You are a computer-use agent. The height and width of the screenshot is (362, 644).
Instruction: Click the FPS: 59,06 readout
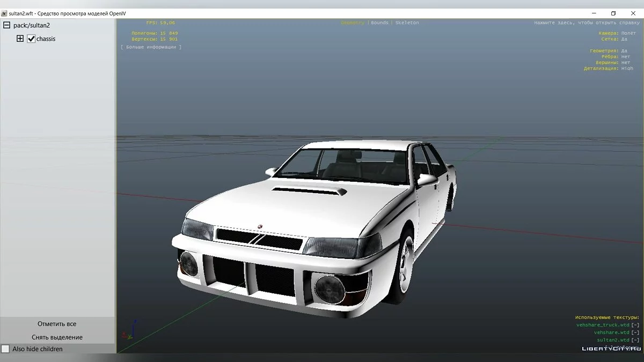[160, 23]
